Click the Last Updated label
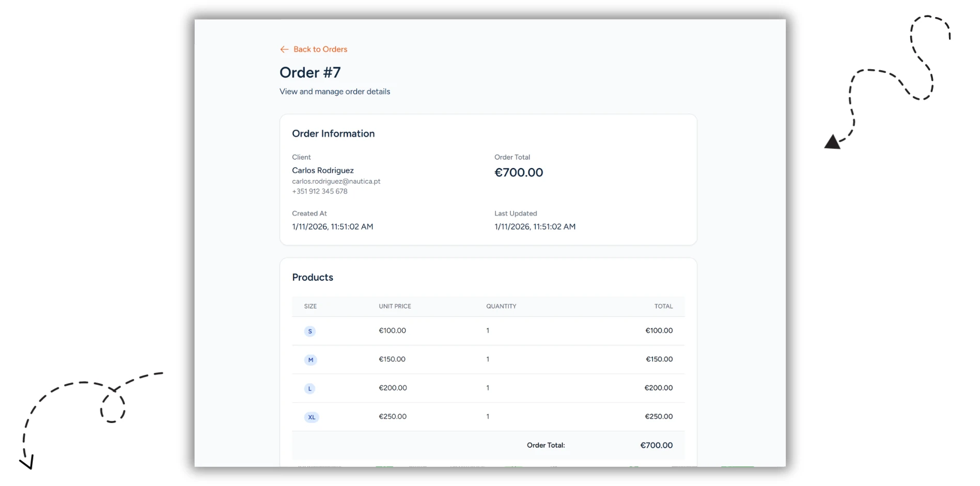 516,214
